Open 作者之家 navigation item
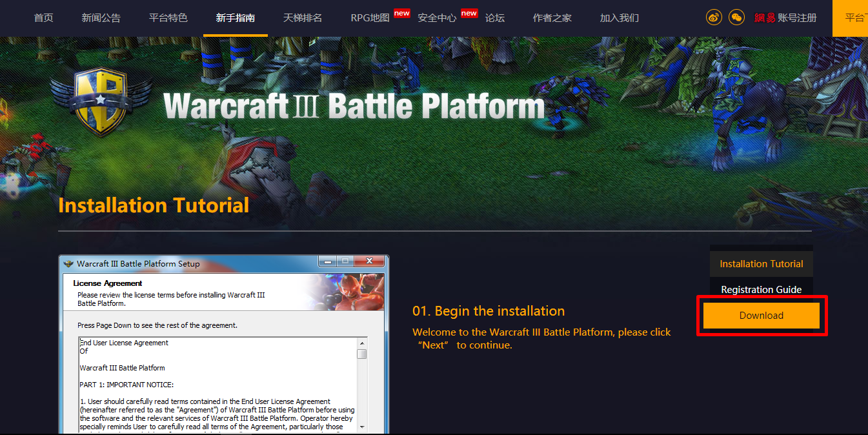The image size is (868, 435). pyautogui.click(x=552, y=17)
